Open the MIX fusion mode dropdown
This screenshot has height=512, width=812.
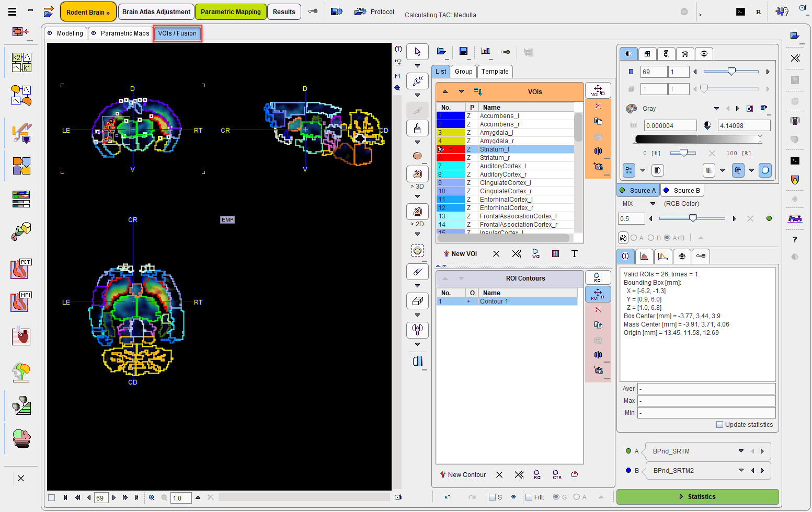tap(653, 204)
